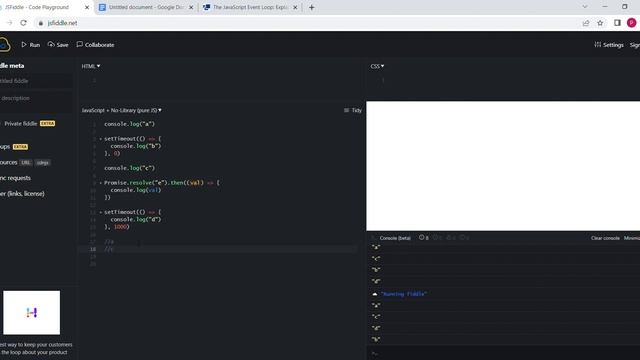Click the sidebar advertisement thumbnail
The width and height of the screenshot is (640, 360).
[31, 313]
